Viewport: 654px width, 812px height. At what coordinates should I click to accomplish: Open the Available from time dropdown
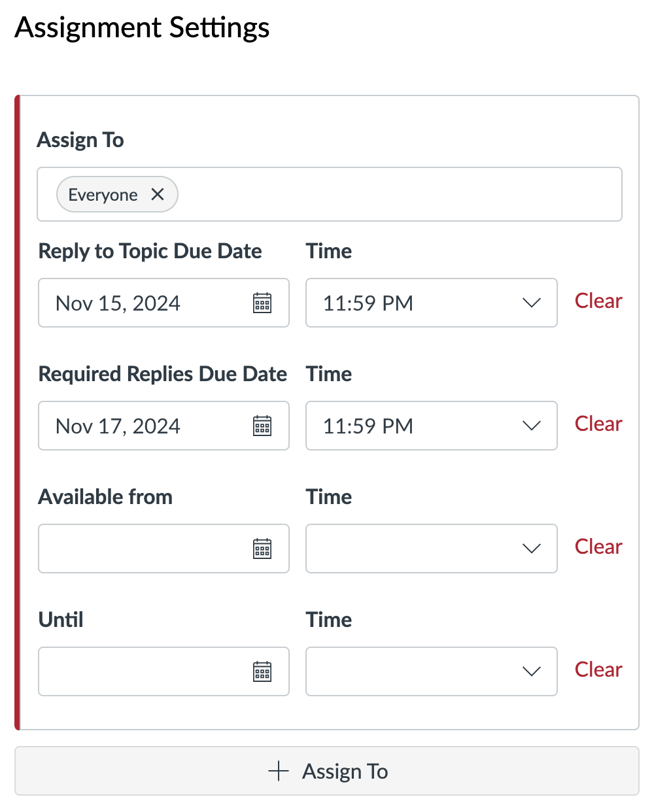point(532,549)
